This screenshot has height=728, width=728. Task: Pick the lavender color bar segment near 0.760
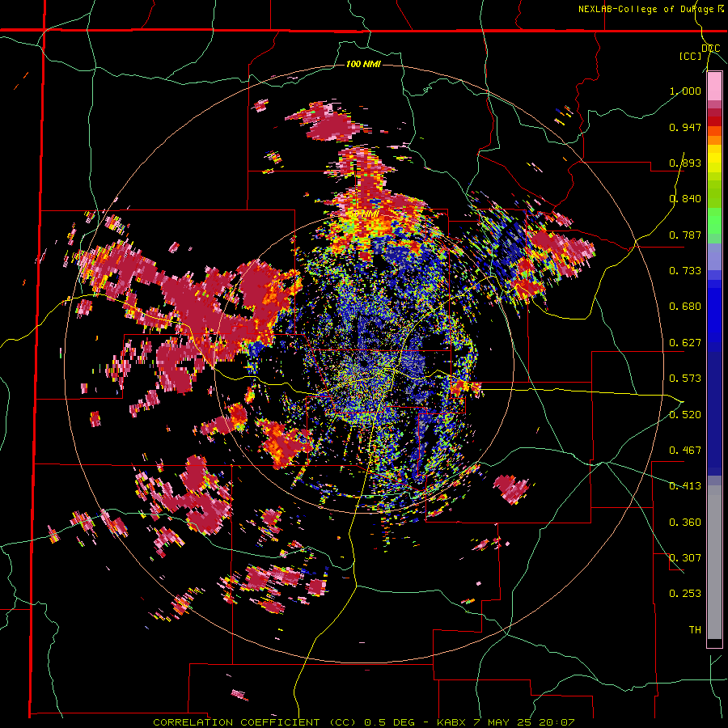(x=714, y=257)
